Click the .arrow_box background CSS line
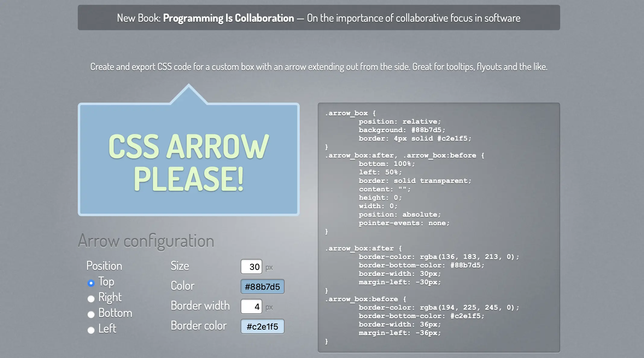644x358 pixels. click(x=402, y=130)
